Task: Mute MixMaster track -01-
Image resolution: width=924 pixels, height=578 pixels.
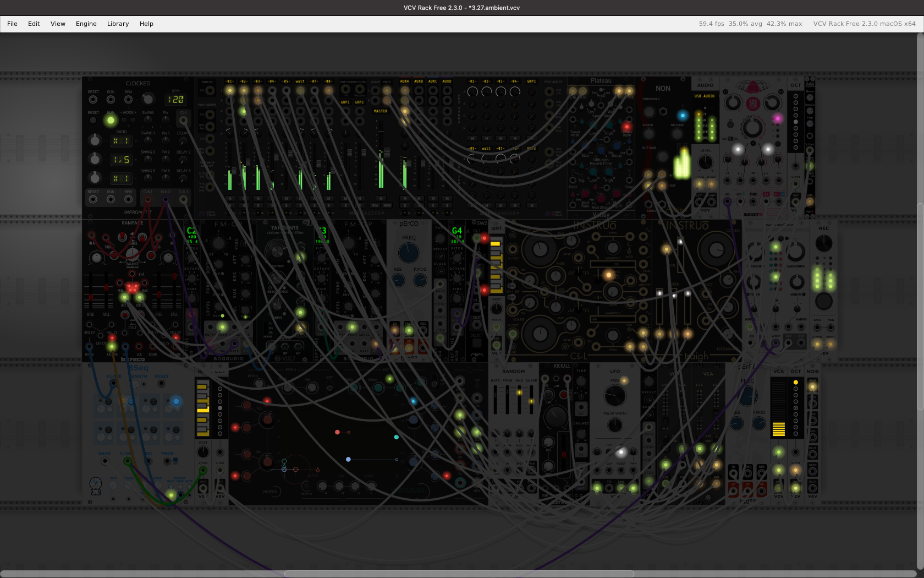Action: [x=230, y=198]
